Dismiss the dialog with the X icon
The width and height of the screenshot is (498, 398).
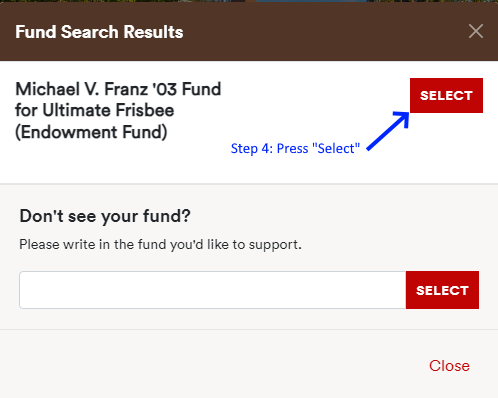(x=476, y=32)
